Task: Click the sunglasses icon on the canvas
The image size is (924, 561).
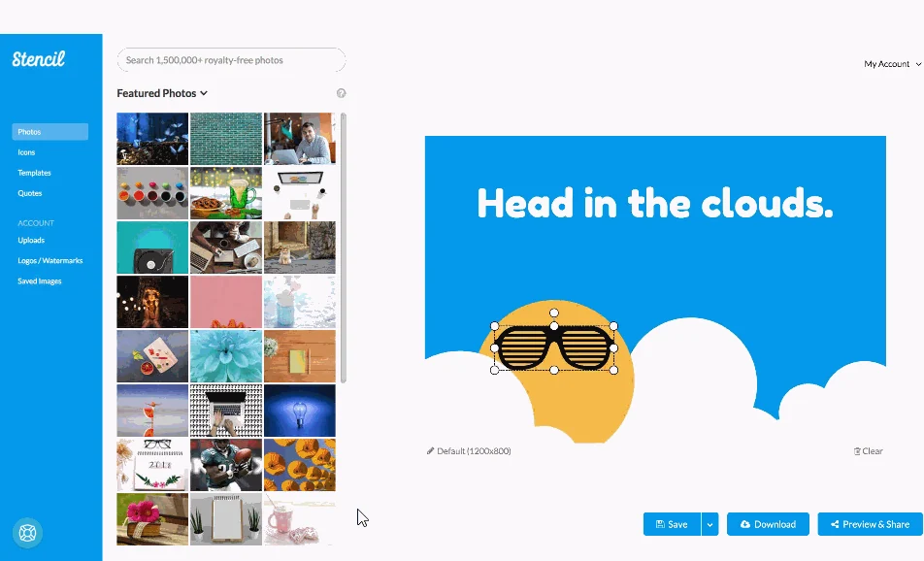Action: pyautogui.click(x=554, y=347)
